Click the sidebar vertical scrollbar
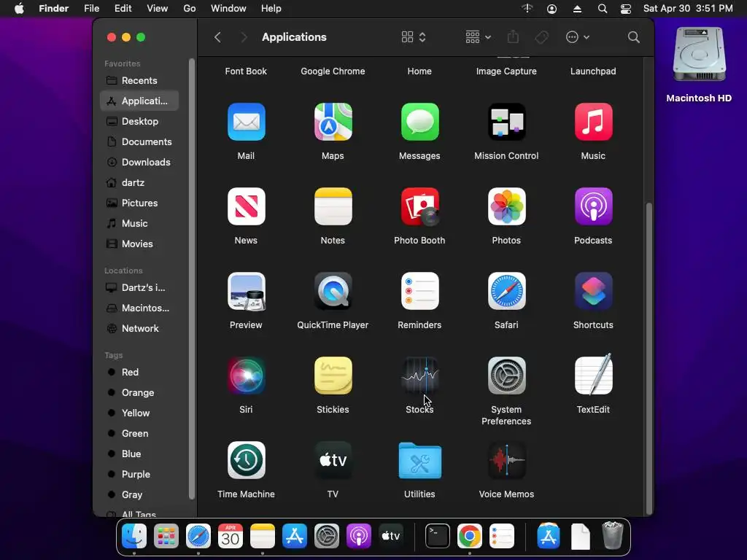The image size is (747, 560). 192,279
